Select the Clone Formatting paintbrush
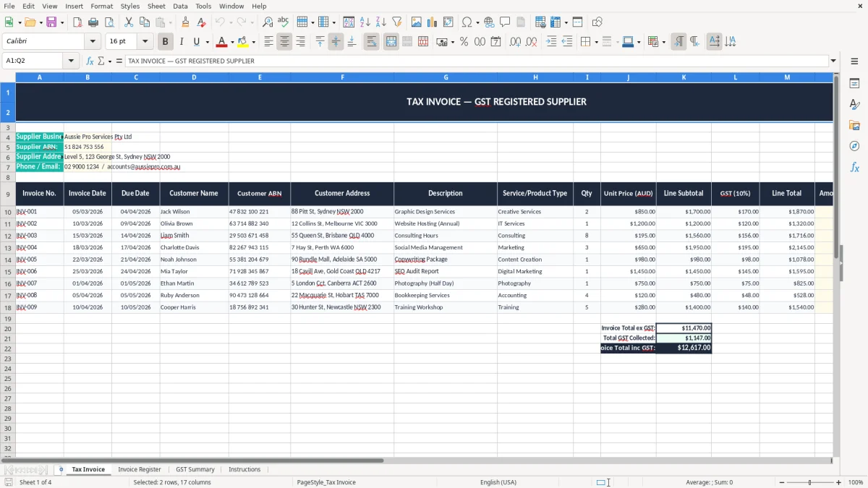Image resolution: width=868 pixels, height=488 pixels. [x=185, y=22]
